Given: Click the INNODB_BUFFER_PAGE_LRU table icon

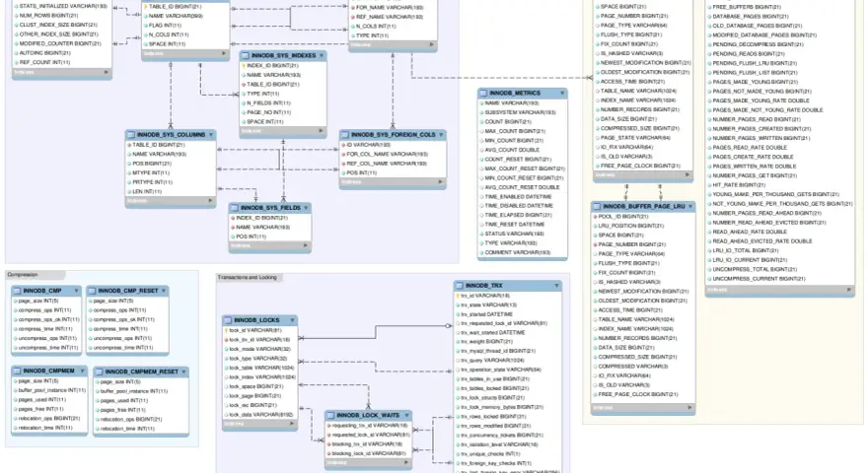Looking at the screenshot, I should (597, 206).
